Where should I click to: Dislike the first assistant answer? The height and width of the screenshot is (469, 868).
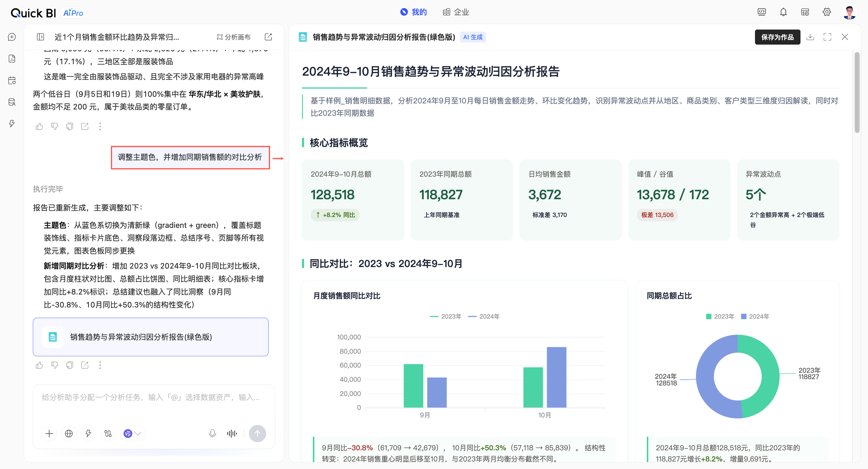tap(55, 126)
